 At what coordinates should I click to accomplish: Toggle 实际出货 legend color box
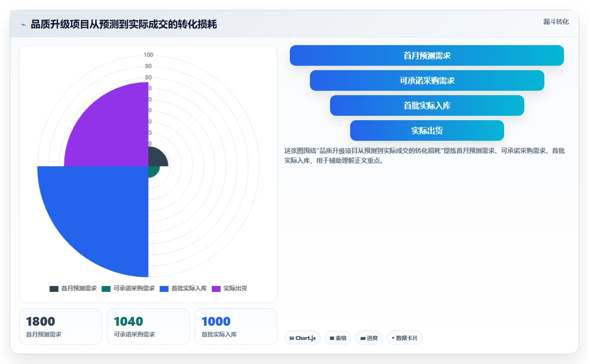(216, 288)
